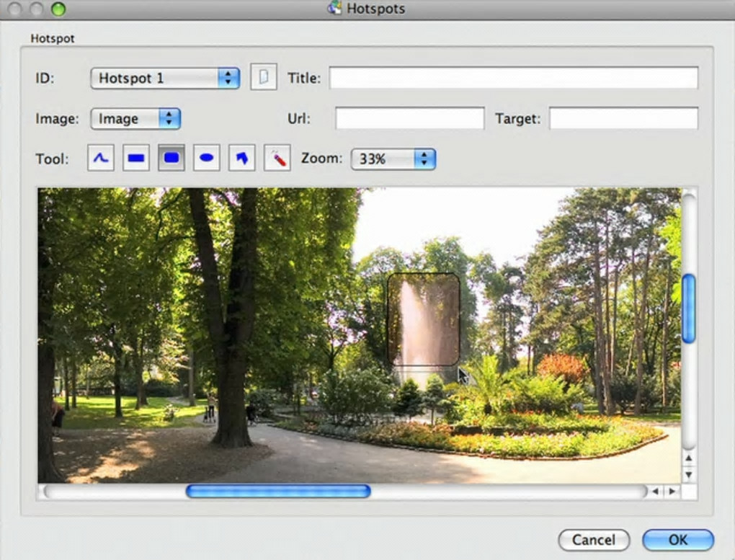Click the horizontal scrollbar thumb
The width and height of the screenshot is (735, 560).
pyautogui.click(x=278, y=492)
